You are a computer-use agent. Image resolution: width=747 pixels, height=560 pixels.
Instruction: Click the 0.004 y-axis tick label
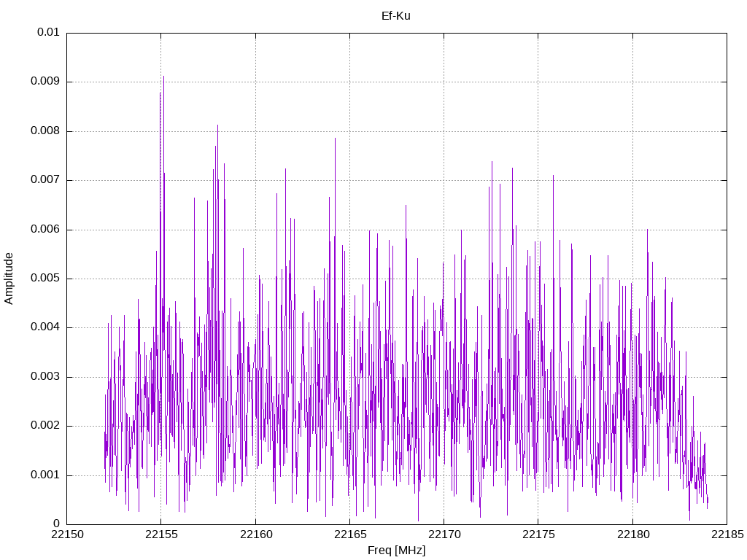tap(45, 327)
